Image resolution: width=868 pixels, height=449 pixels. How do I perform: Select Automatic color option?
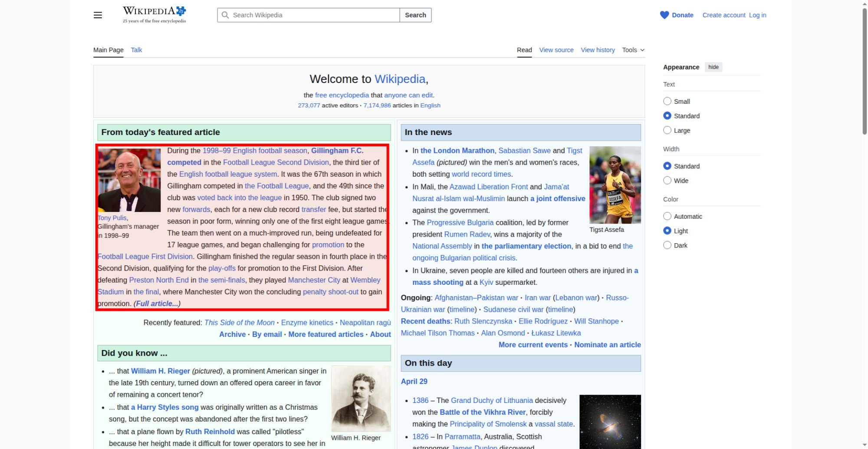click(667, 216)
